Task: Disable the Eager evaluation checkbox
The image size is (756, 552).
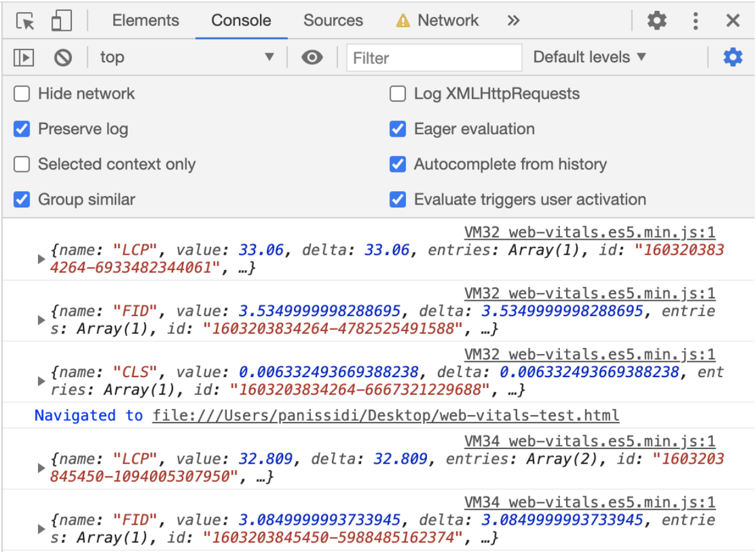Action: (397, 129)
